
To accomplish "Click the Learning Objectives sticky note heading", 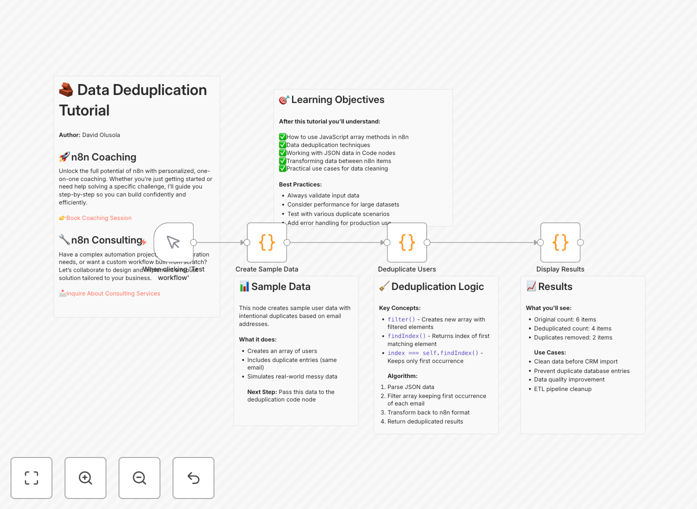I will coord(332,100).
